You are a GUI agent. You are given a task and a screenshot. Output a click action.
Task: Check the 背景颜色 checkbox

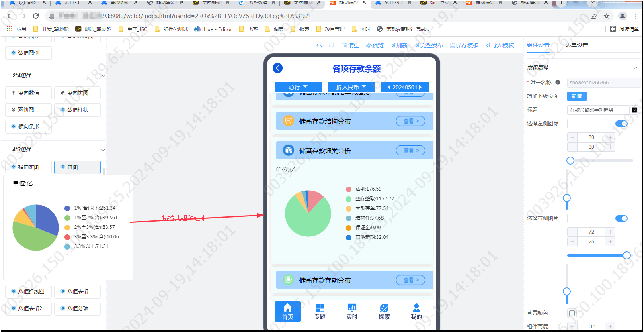pos(572,313)
